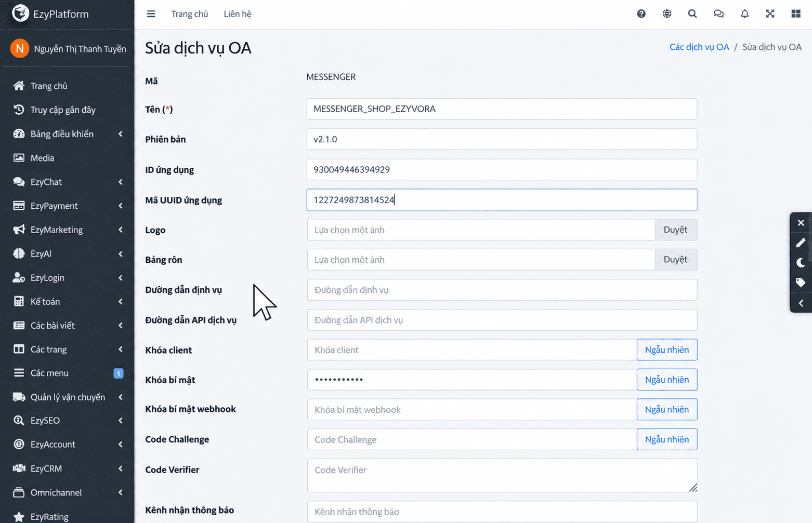Image resolution: width=812 pixels, height=523 pixels.
Task: Expand the Kế toán sidebar menu
Action: [x=67, y=301]
